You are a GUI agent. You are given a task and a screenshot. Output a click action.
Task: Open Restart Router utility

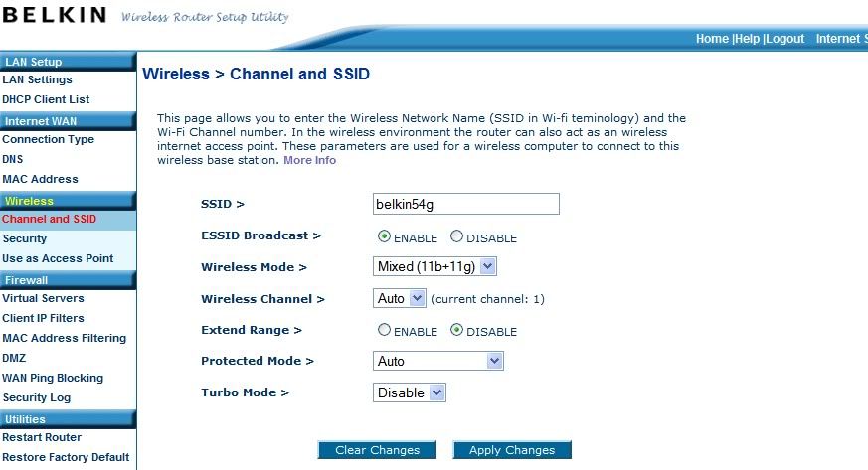tap(42, 437)
